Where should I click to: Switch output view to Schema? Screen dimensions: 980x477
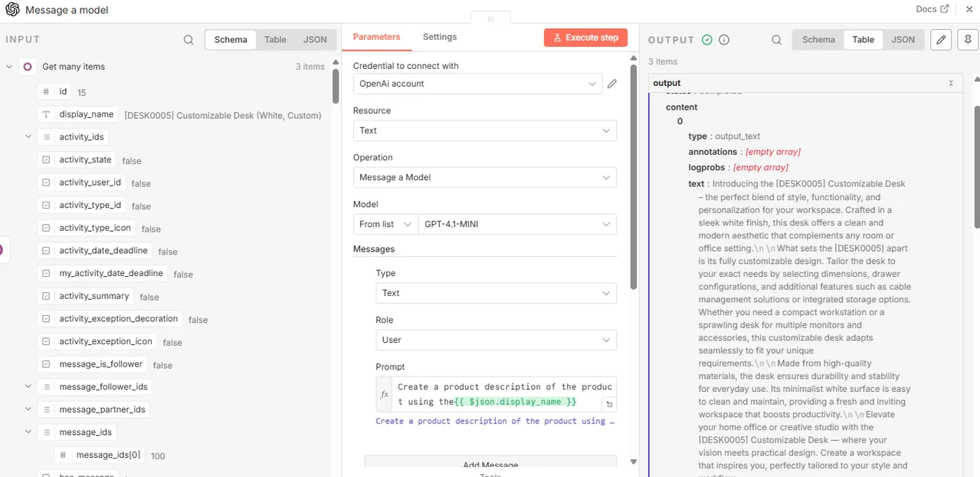pos(818,40)
